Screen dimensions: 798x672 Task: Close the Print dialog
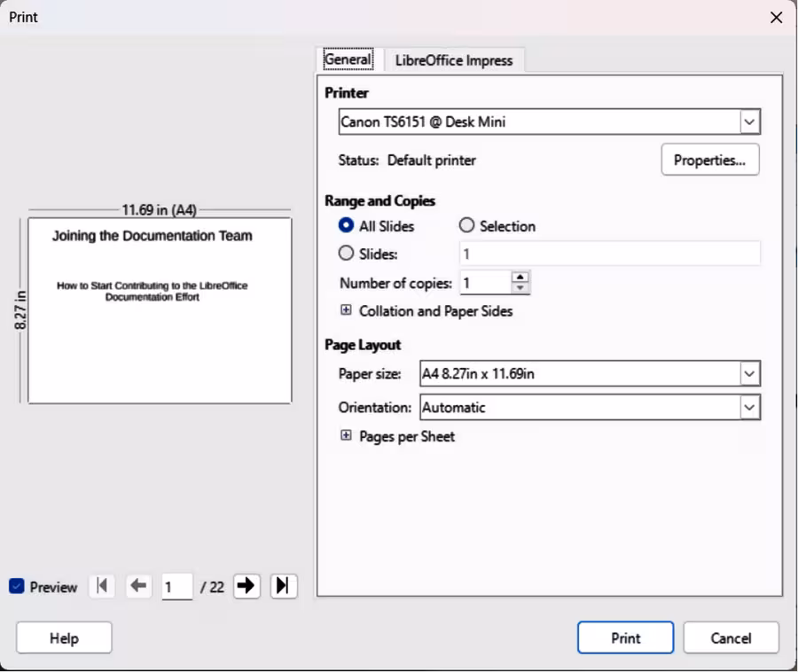coord(776,18)
